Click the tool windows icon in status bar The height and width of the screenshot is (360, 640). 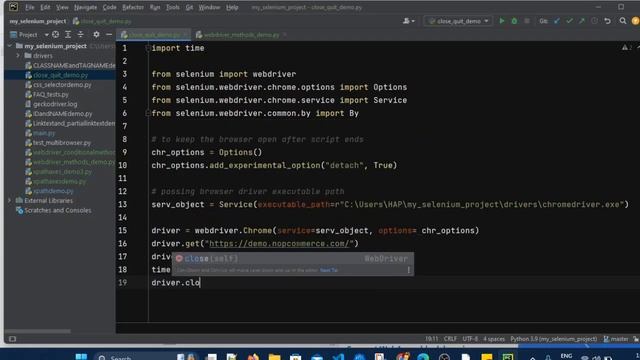click(x=13, y=339)
